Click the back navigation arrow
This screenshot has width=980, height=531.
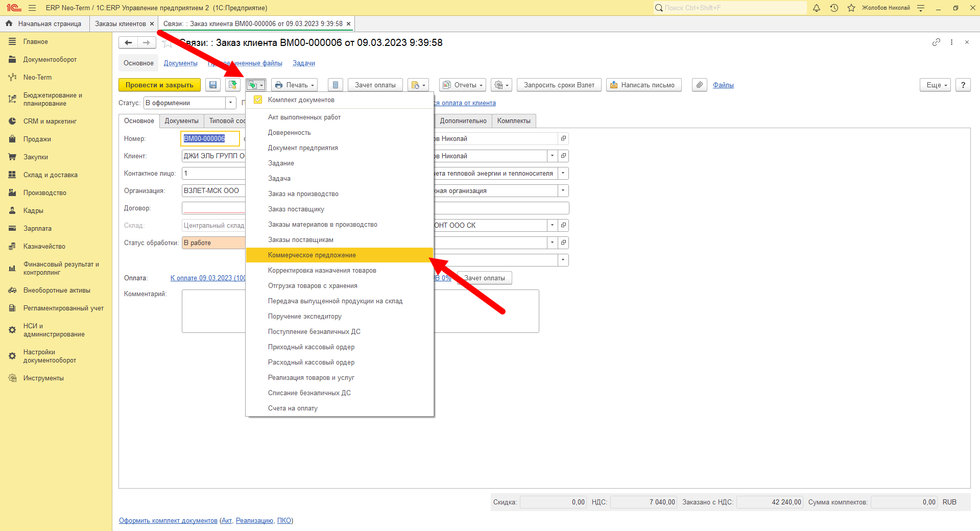[x=128, y=43]
